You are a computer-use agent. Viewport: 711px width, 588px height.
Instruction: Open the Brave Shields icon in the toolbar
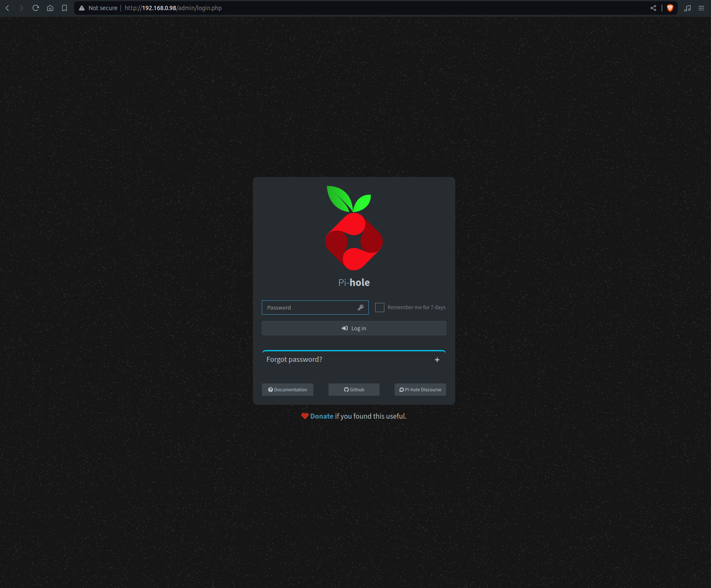tap(670, 8)
